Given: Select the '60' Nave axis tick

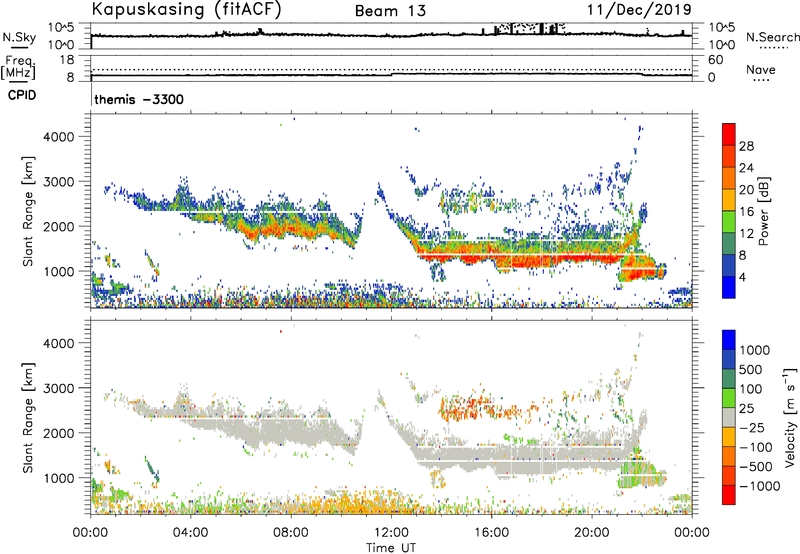Looking at the screenshot, I should click(716, 60).
